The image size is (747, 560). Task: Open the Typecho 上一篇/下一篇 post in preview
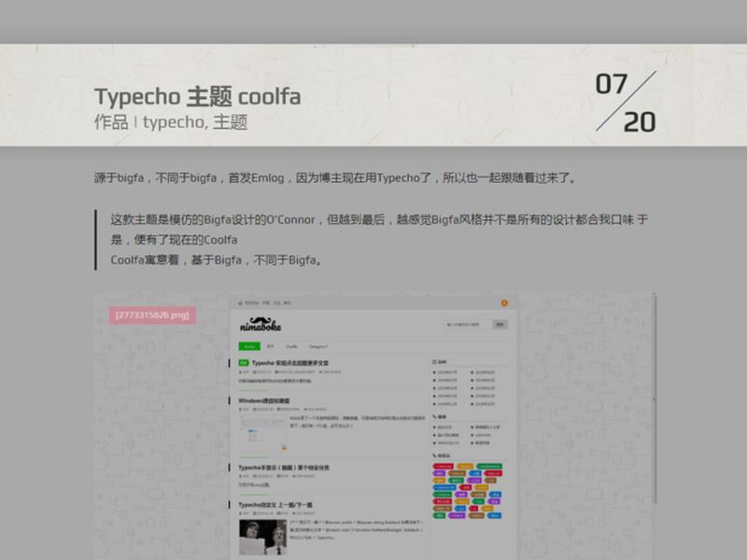[275, 505]
